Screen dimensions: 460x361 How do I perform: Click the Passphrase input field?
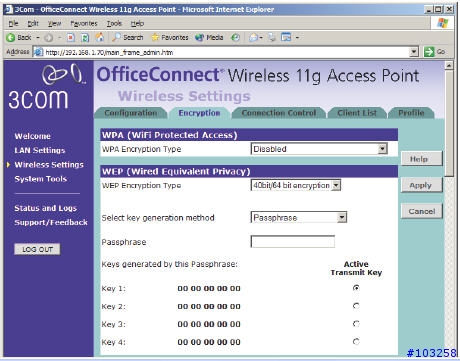point(293,241)
